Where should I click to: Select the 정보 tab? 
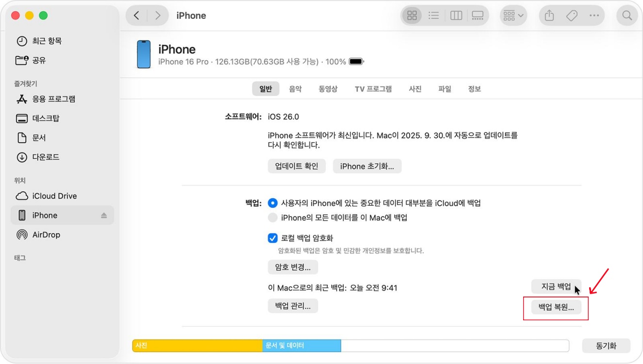[474, 89]
